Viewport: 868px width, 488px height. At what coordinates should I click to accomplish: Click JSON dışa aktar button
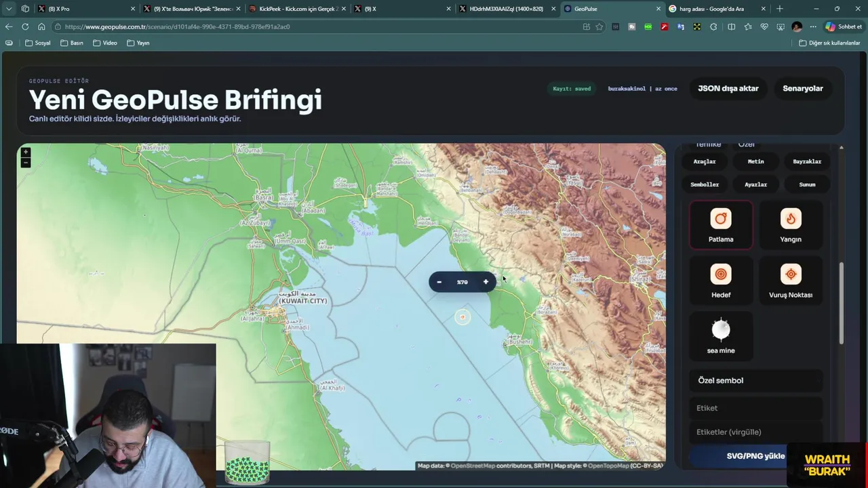click(728, 88)
